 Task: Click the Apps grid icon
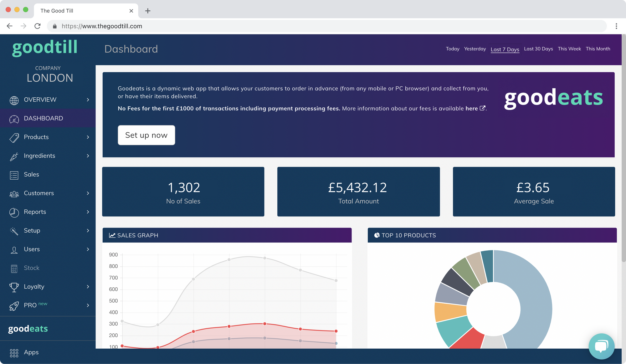click(14, 353)
